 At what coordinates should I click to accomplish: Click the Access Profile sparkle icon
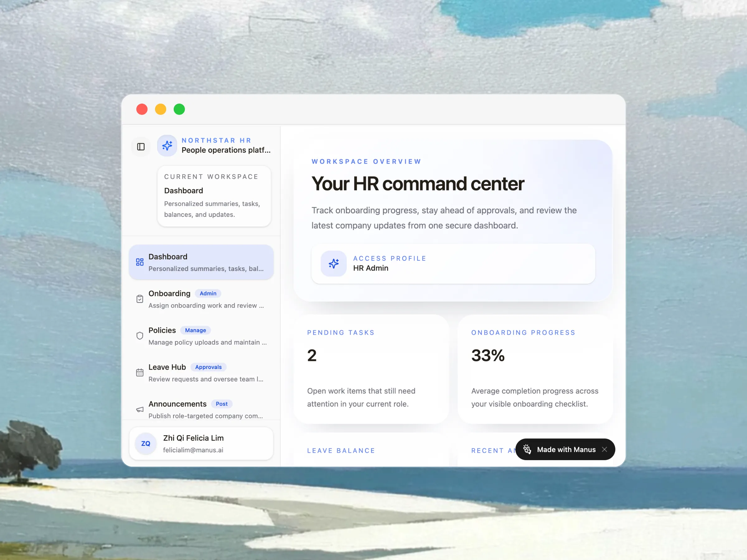tap(333, 263)
